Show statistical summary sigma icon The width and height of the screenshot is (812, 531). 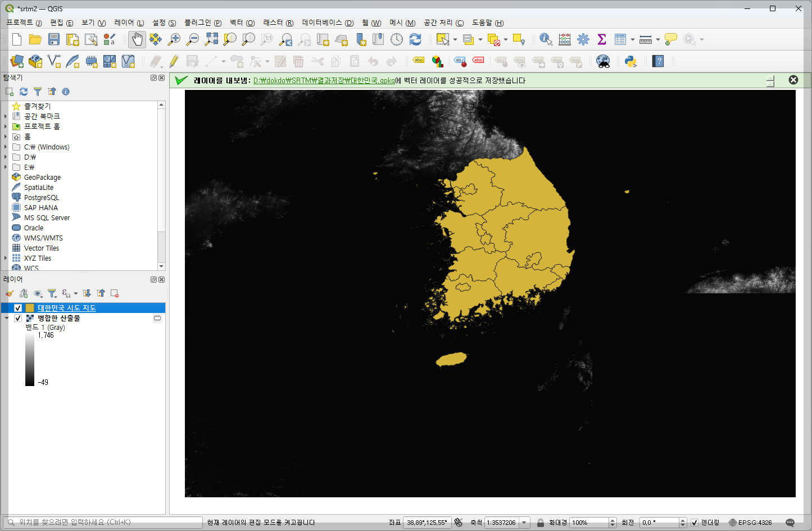coord(602,39)
